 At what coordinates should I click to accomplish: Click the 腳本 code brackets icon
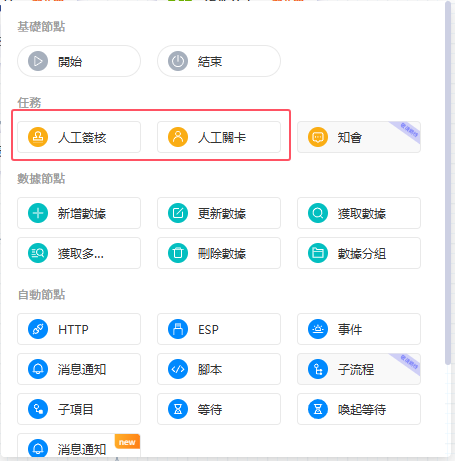[x=178, y=369]
